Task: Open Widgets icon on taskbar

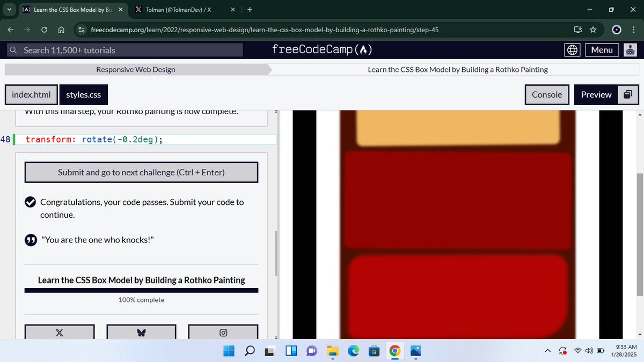Action: click(x=291, y=351)
